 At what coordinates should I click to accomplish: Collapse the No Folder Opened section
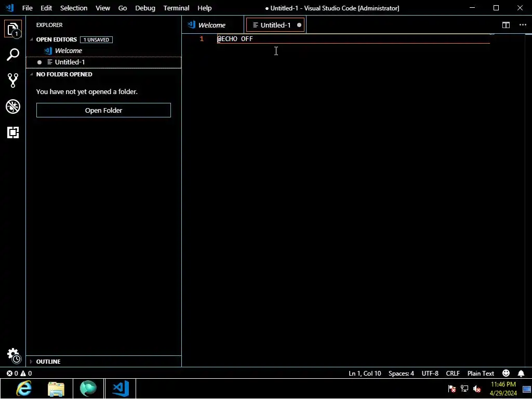point(31,74)
